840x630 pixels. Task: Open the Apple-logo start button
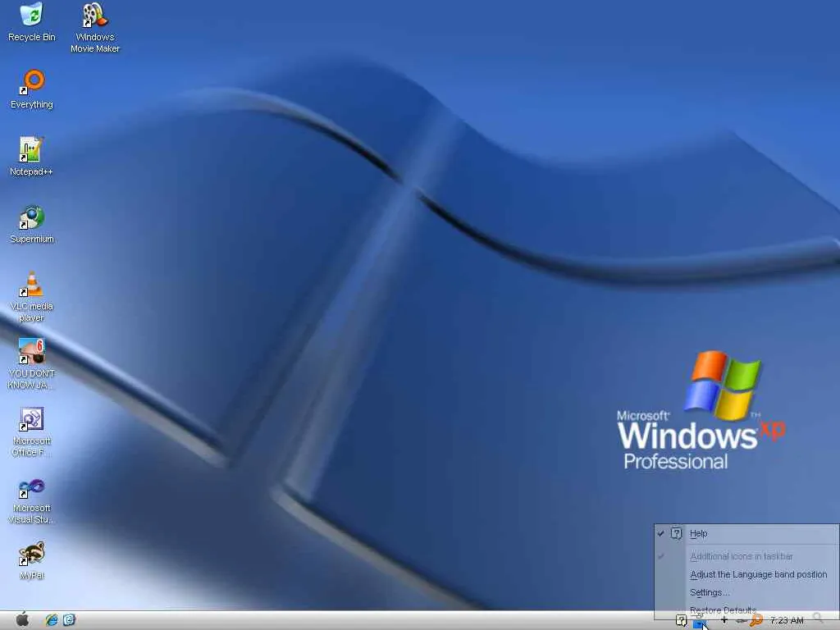22,620
